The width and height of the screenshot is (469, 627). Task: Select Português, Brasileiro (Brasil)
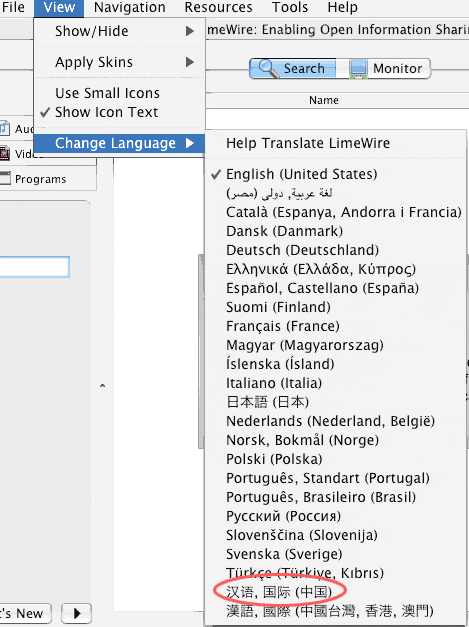click(x=335, y=497)
